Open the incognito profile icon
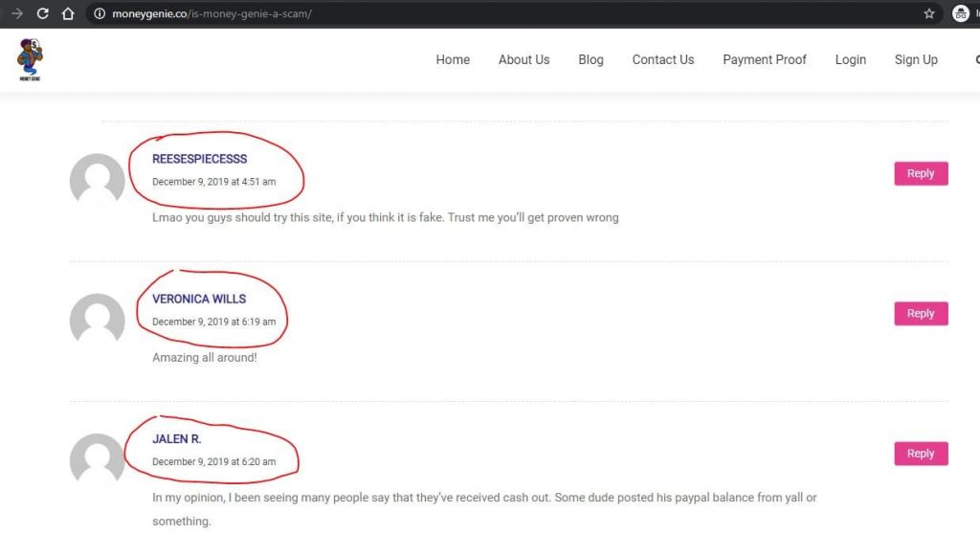 tap(961, 13)
